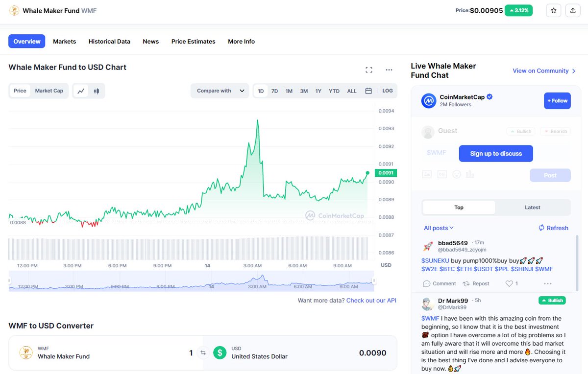Like bbad5649's post with heart icon
This screenshot has height=374, width=588.
pos(509,283)
